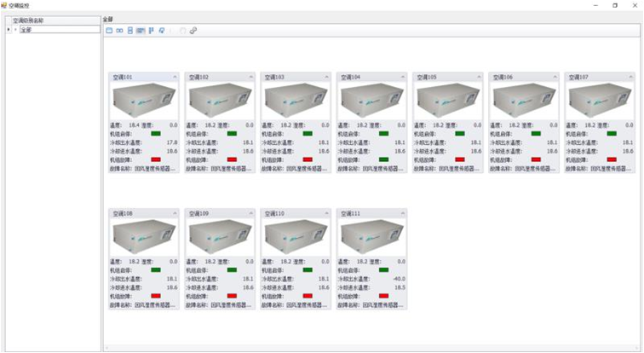
Task: Collapse the 空调102 card with its chevron
Action: (251, 77)
